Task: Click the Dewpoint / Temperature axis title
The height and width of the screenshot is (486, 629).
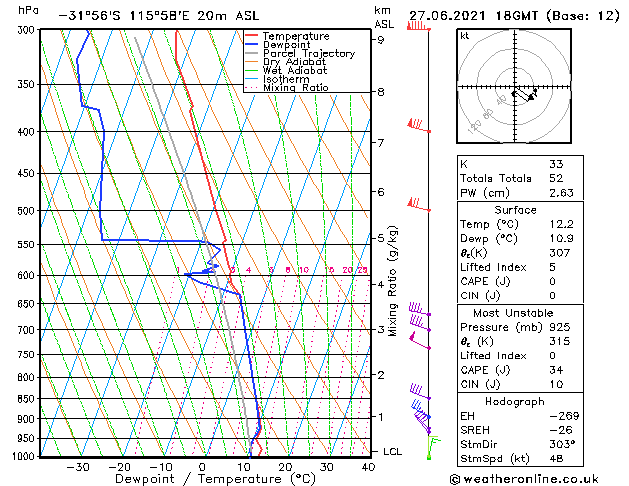Action: coord(215,479)
